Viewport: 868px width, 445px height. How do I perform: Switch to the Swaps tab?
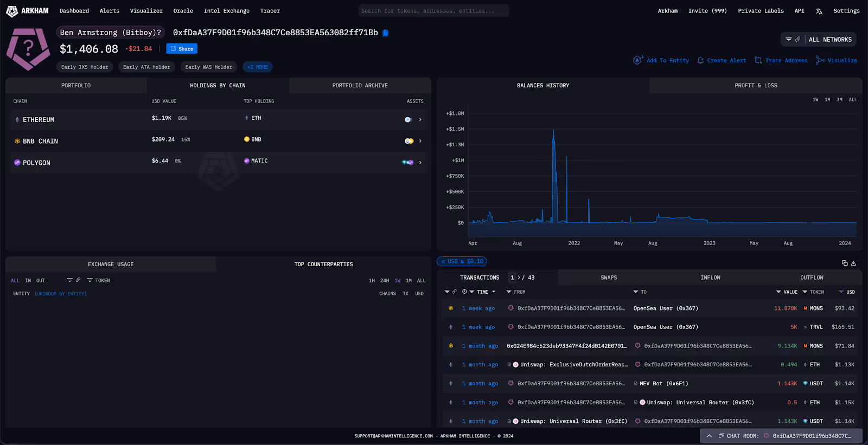(x=609, y=278)
